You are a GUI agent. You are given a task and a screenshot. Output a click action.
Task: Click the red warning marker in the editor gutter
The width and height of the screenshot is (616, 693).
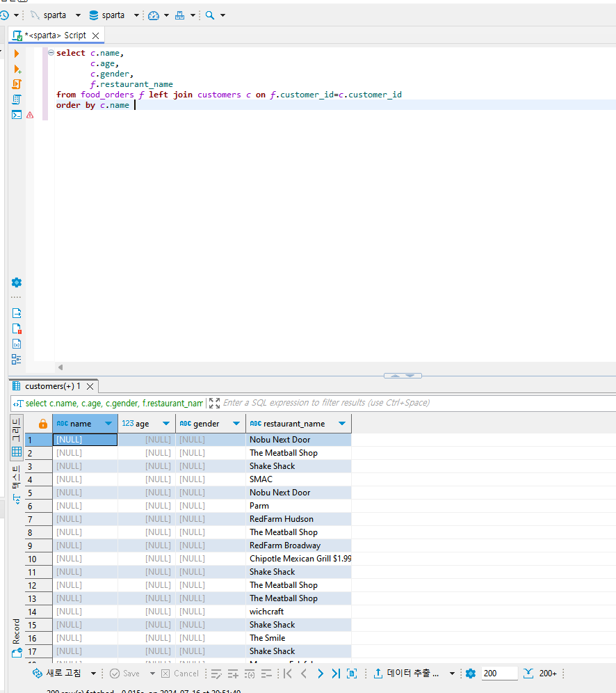point(30,115)
